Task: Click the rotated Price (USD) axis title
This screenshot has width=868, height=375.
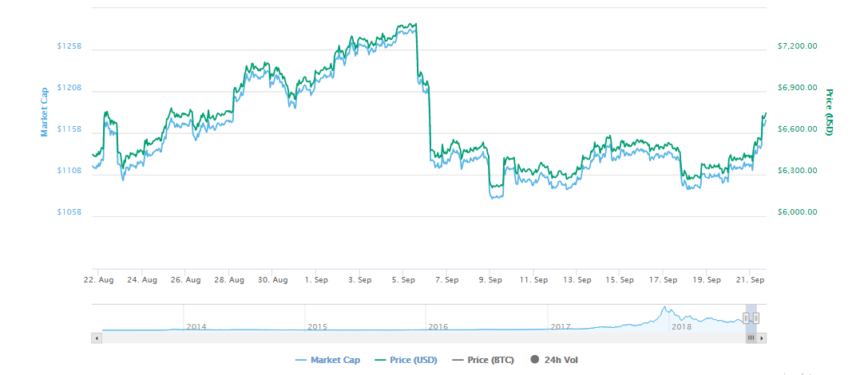Action: click(829, 112)
